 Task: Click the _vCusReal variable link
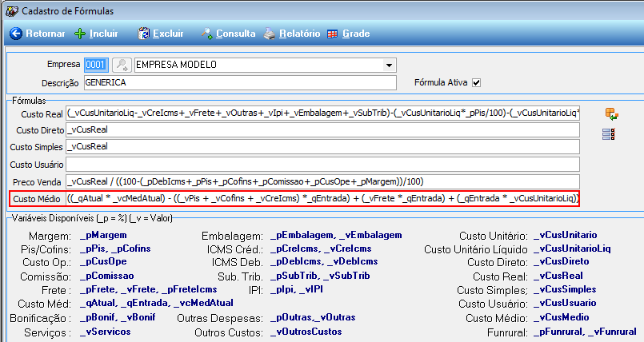(x=558, y=276)
